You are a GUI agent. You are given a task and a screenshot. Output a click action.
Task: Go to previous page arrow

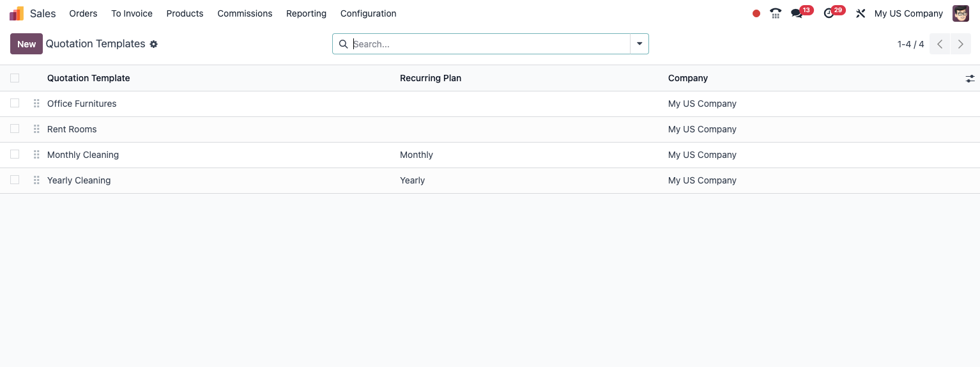coord(940,44)
